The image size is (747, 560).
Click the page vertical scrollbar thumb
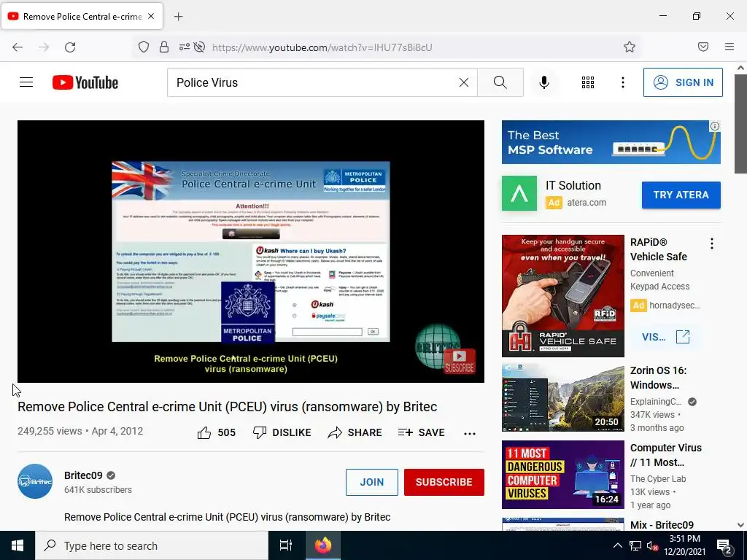coord(740,124)
